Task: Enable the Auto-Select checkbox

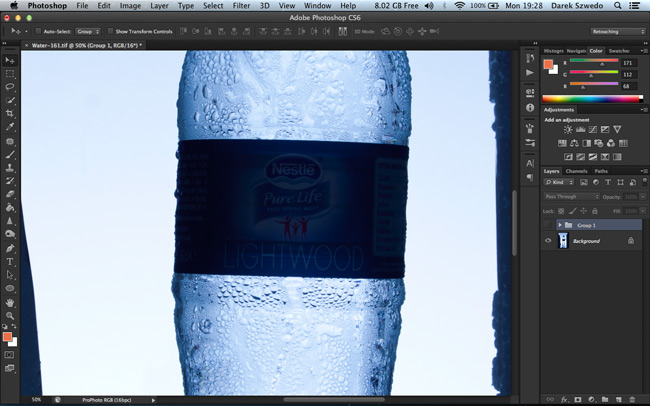Action: pyautogui.click(x=38, y=31)
